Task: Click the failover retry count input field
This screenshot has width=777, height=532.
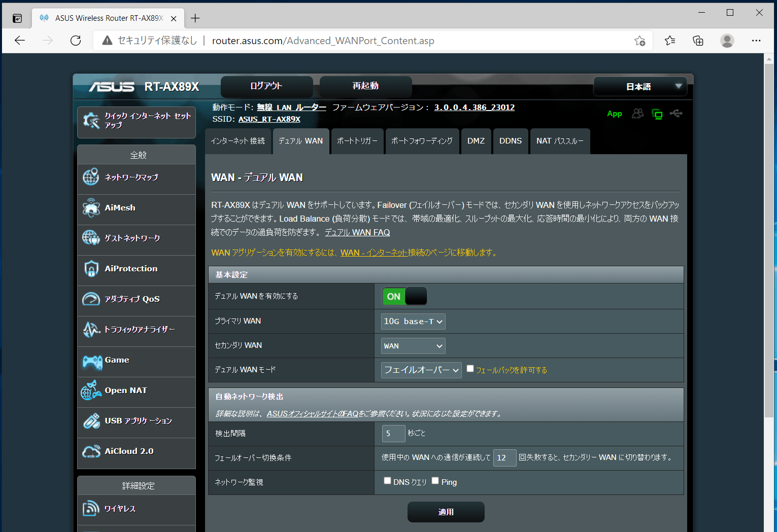Action: tap(505, 458)
